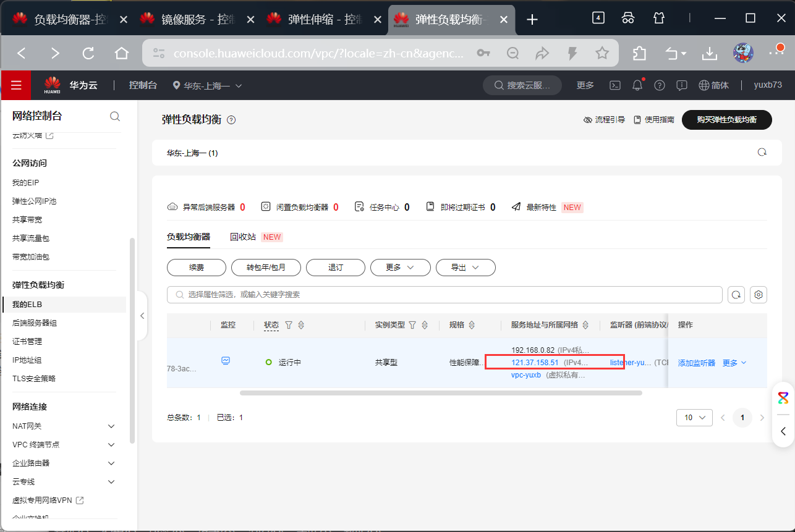Click 搜索云服务 search box in header
The height and width of the screenshot is (532, 795).
tap(522, 85)
